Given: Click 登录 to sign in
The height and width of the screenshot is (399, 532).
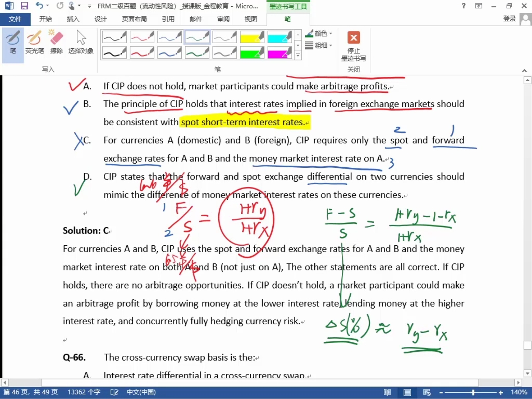Looking at the screenshot, I should (509, 19).
